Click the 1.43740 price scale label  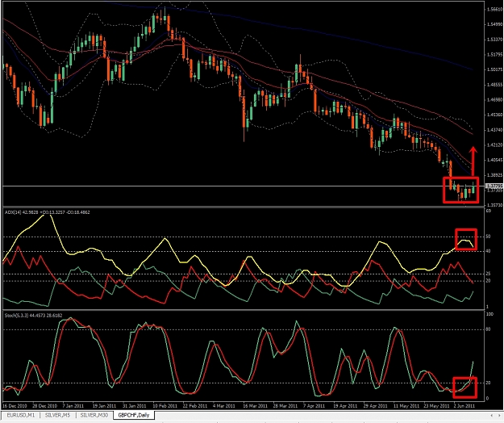pyautogui.click(x=494, y=130)
